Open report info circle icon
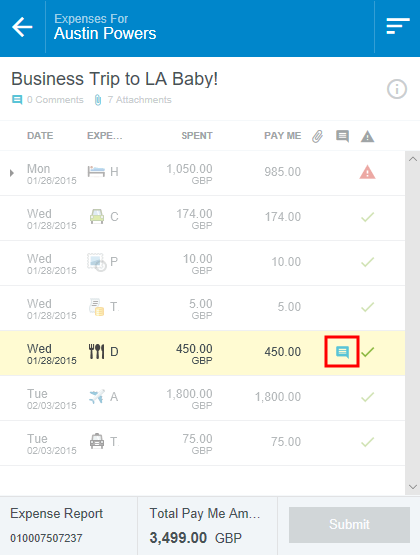This screenshot has height=555, width=420. pyautogui.click(x=397, y=89)
